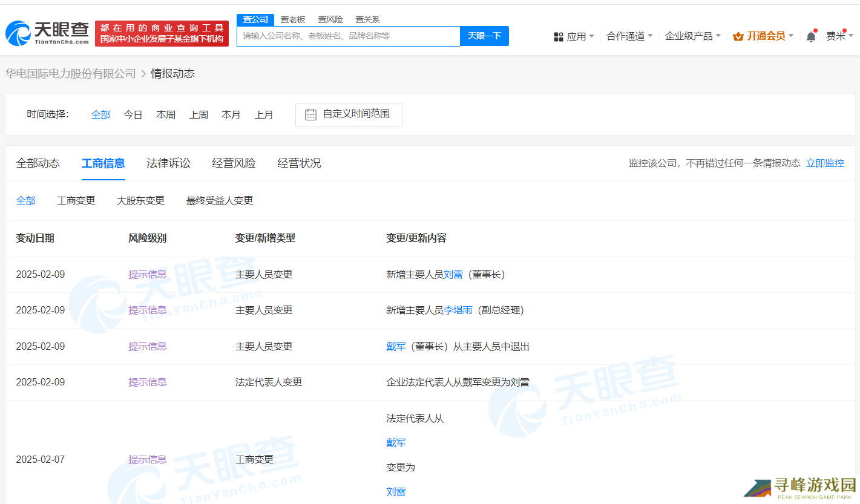Switch to 经营风险 tab

pos(234,163)
